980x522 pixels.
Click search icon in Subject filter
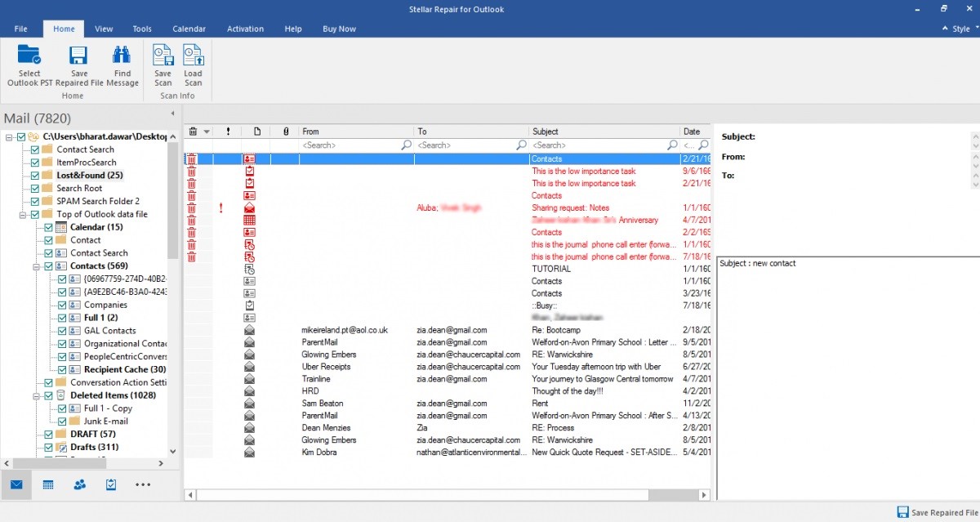coord(672,145)
